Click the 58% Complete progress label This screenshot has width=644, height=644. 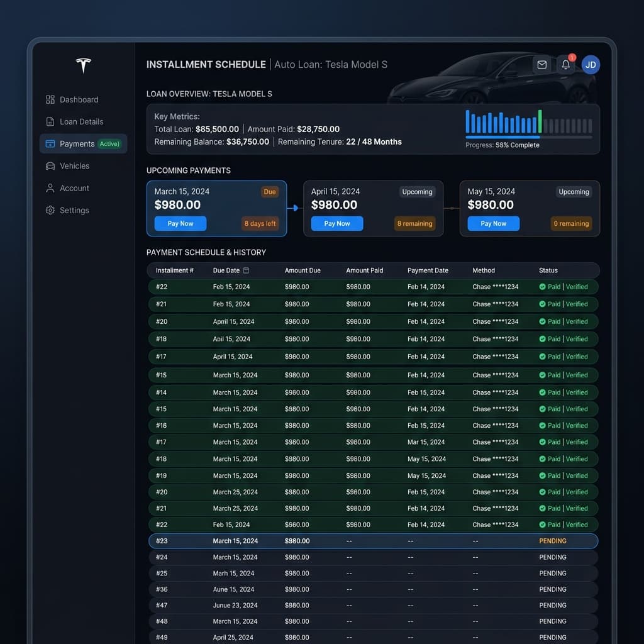point(518,145)
